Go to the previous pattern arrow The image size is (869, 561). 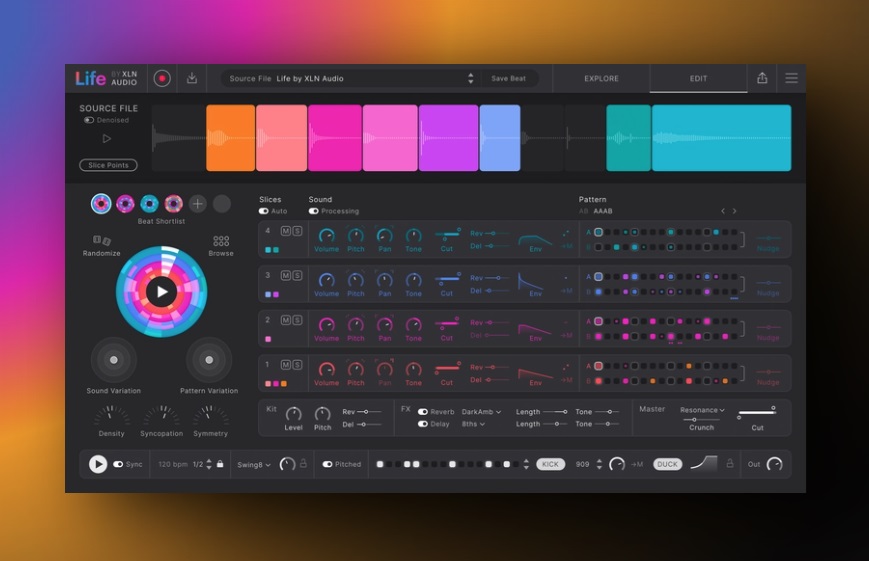pos(723,211)
